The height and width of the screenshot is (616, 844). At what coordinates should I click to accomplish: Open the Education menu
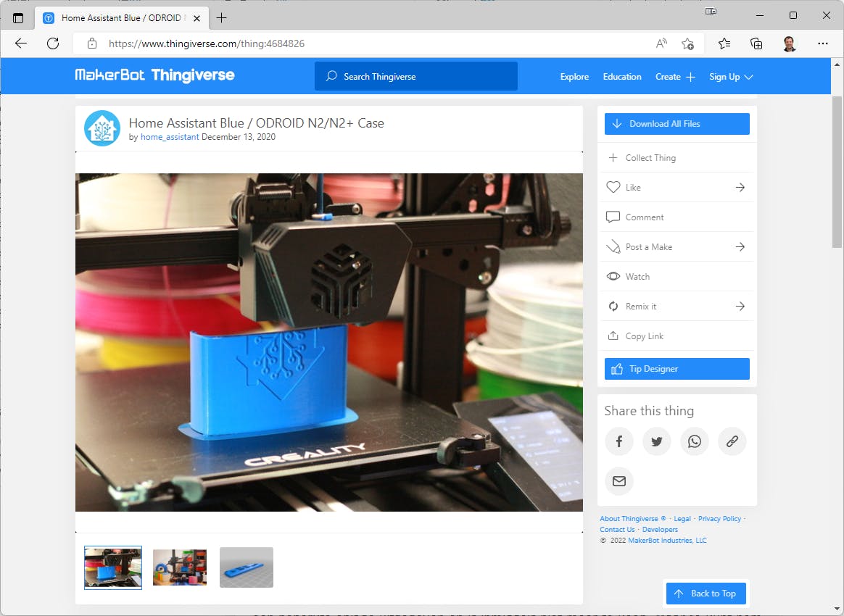622,77
